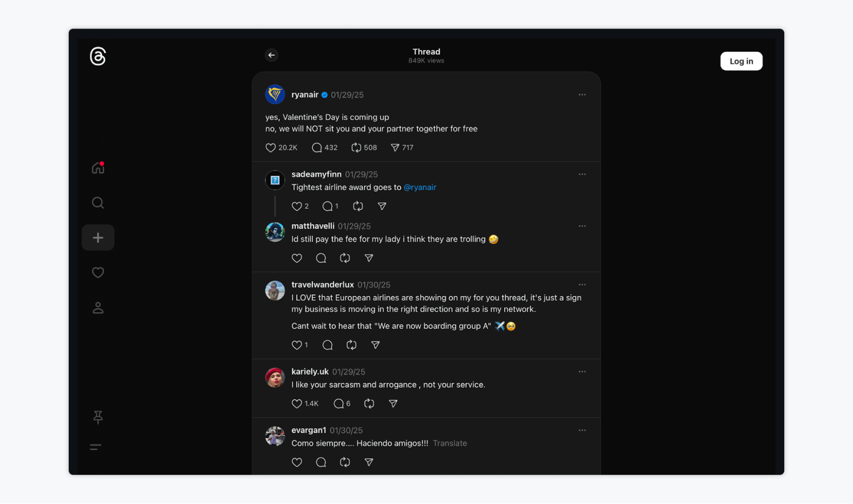Like the ryanair Valentine's Day post
This screenshot has height=504, width=853.
271,148
